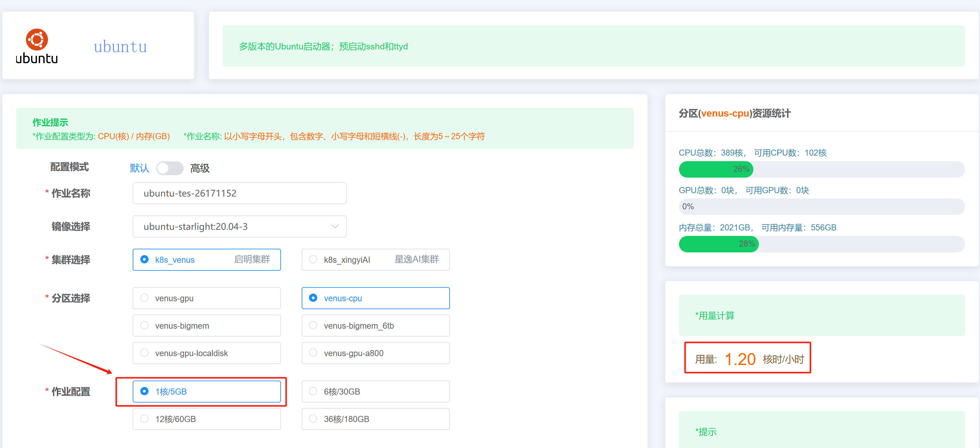Image resolution: width=980 pixels, height=448 pixels.
Task: Select the 1核/5GB job configuration
Action: click(x=206, y=391)
